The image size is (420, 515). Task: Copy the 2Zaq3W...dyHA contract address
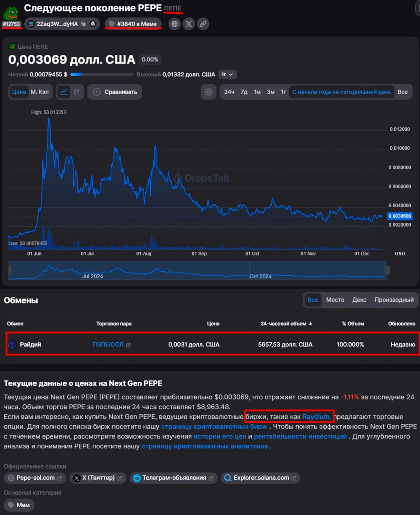(84, 24)
